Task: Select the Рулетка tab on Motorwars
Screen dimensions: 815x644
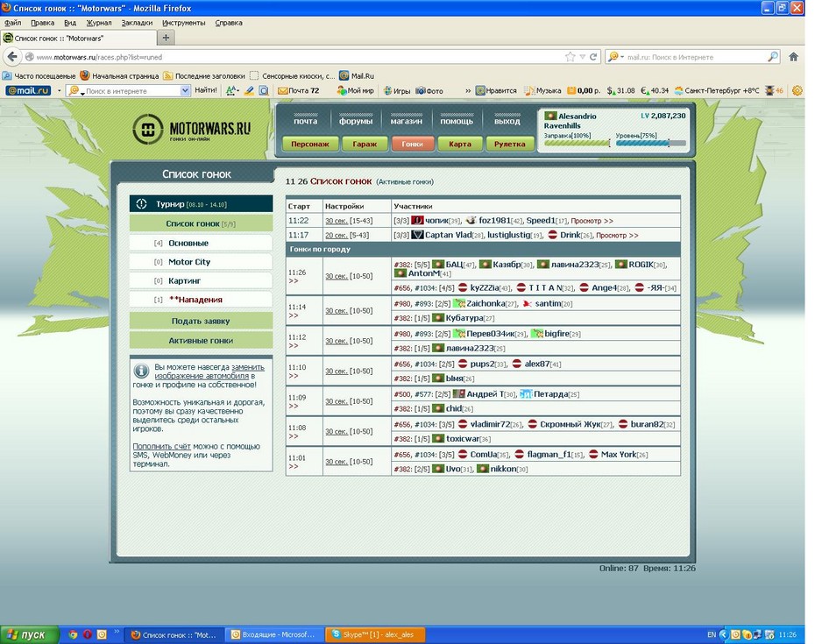Action: 509,144
